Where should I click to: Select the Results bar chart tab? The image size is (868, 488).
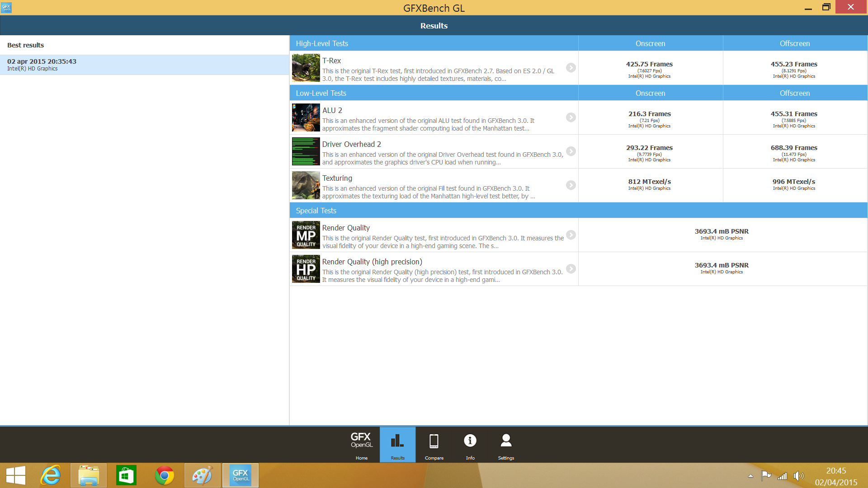[x=397, y=444]
